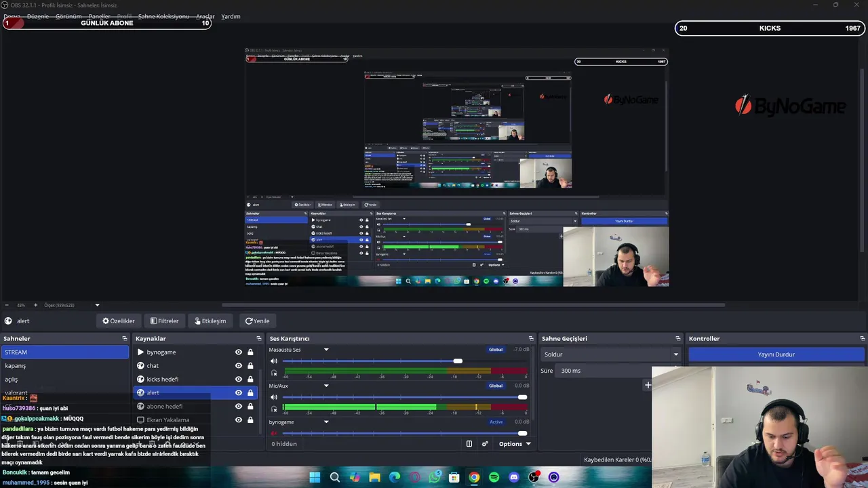The height and width of the screenshot is (488, 868).
Task: Open the Yardım menu
Action: (231, 16)
